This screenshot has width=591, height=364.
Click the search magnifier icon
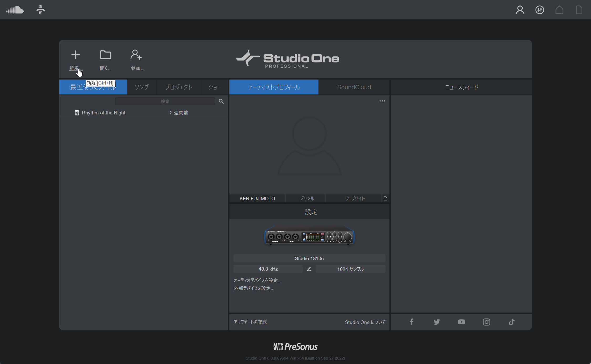coord(221,101)
